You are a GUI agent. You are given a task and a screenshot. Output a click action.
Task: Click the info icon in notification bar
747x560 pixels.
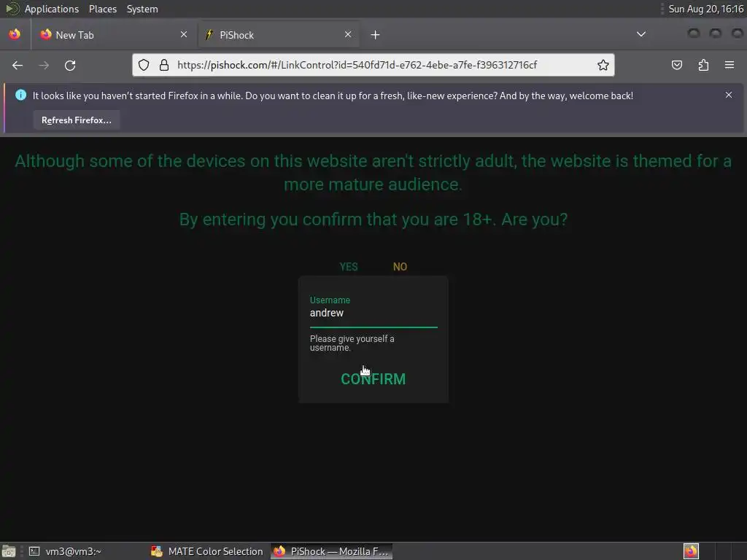[21, 96]
